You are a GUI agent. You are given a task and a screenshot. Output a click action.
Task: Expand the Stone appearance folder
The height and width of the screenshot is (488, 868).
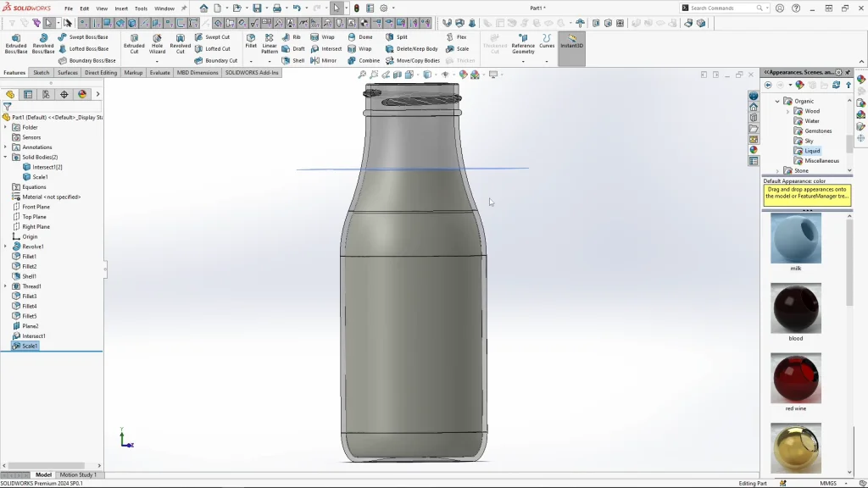click(x=777, y=170)
